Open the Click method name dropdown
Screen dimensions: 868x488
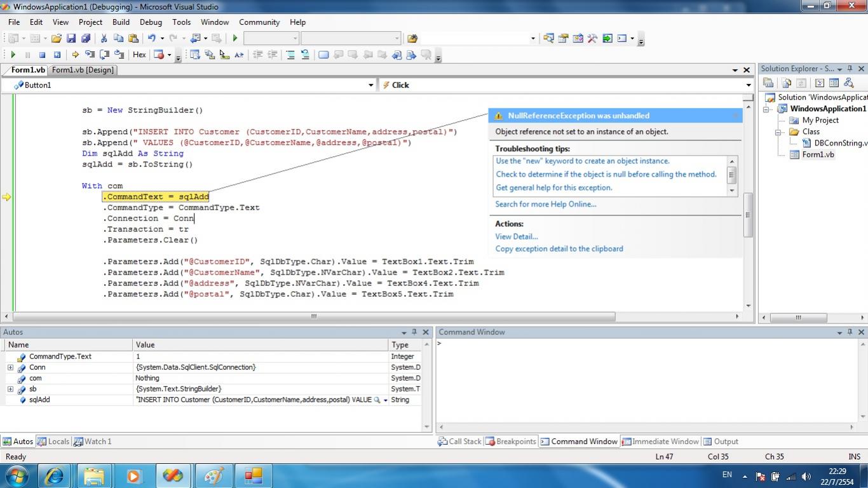tap(748, 85)
